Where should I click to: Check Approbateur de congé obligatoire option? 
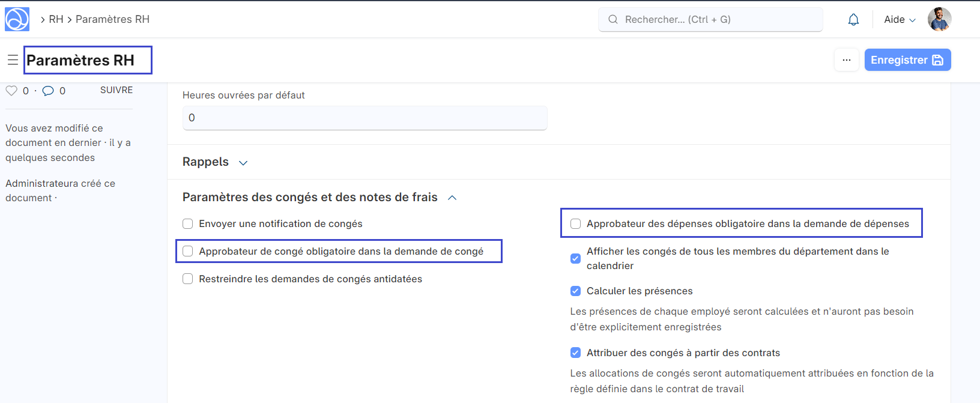[x=188, y=252]
